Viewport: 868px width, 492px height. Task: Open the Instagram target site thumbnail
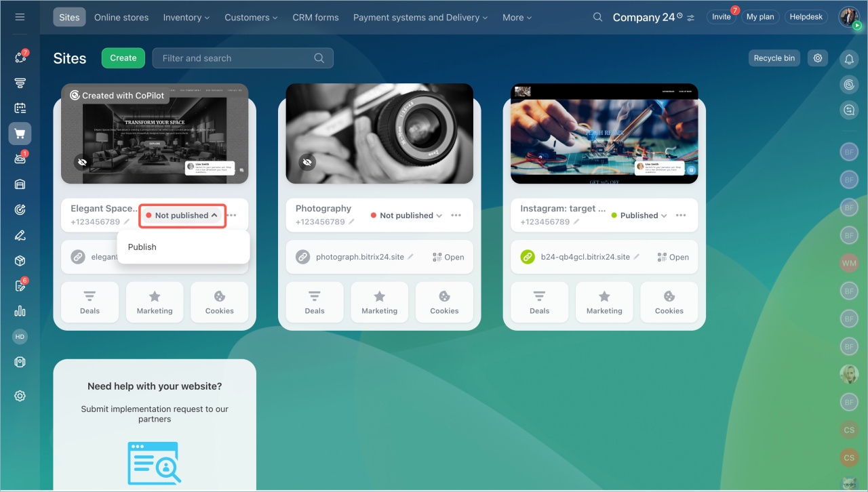click(x=604, y=134)
